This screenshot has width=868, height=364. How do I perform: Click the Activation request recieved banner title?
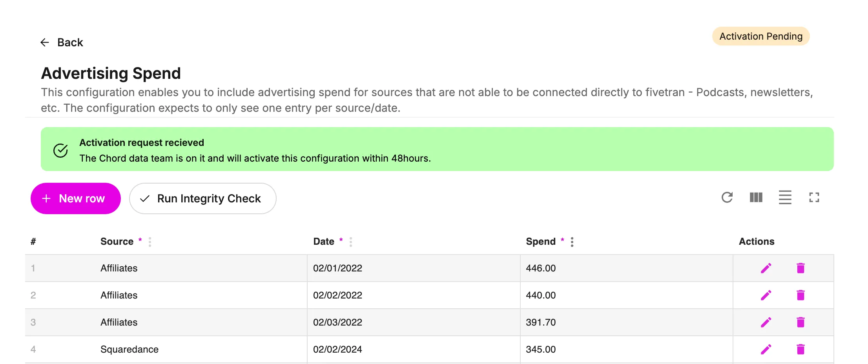coord(142,143)
